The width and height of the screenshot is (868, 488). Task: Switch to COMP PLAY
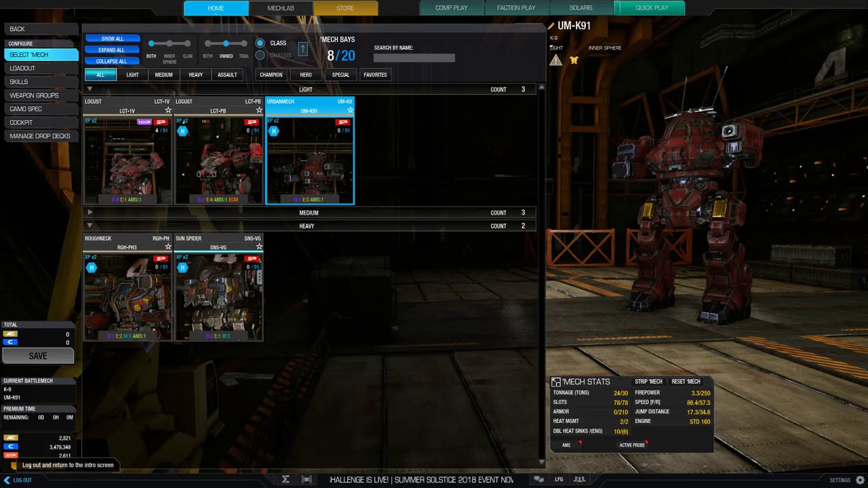(x=452, y=8)
